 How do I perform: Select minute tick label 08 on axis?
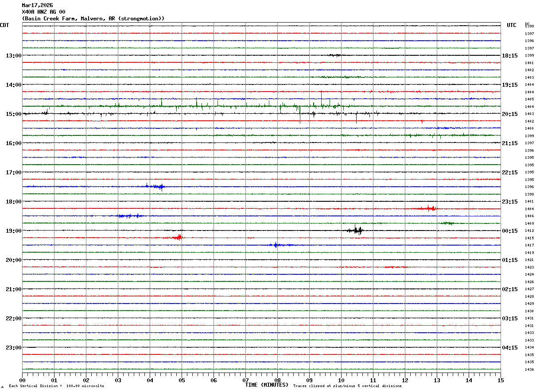pos(277,380)
